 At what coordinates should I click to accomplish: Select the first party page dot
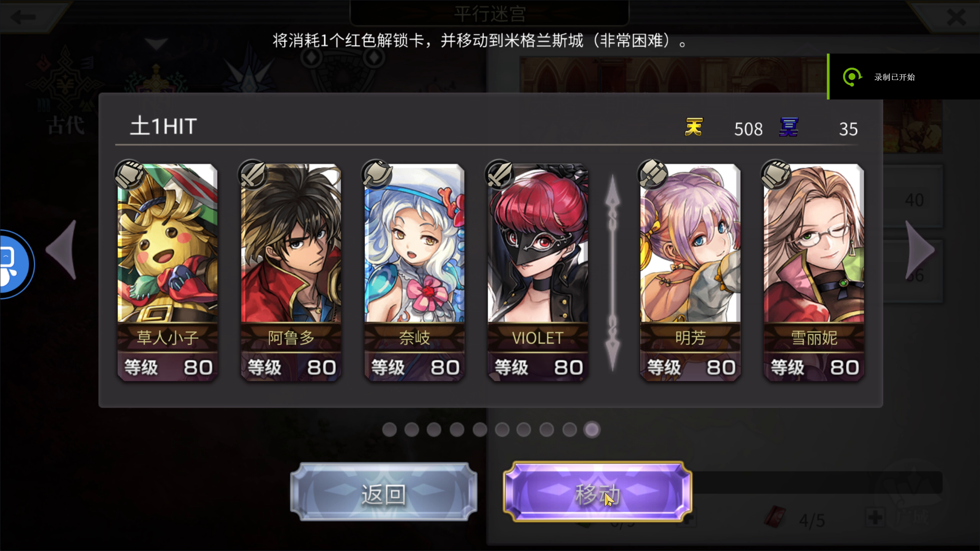tap(389, 430)
